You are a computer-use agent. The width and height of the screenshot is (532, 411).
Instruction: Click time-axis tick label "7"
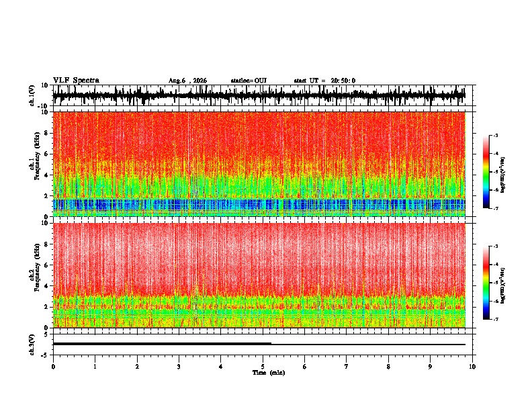click(347, 367)
